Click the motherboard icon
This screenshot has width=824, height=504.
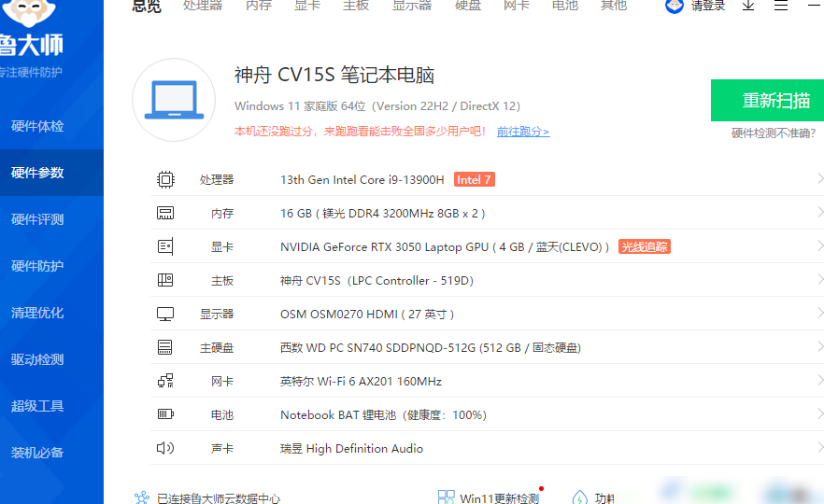(165, 280)
